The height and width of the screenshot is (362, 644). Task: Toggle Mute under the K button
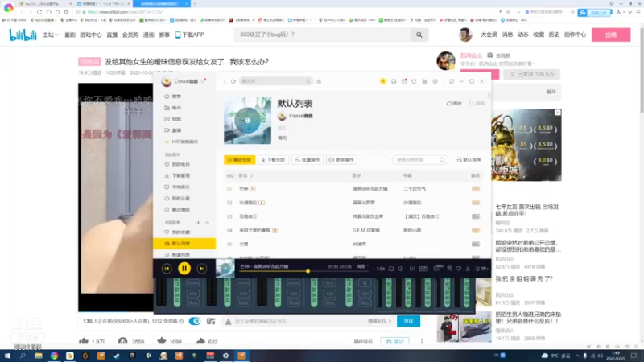pos(365,303)
